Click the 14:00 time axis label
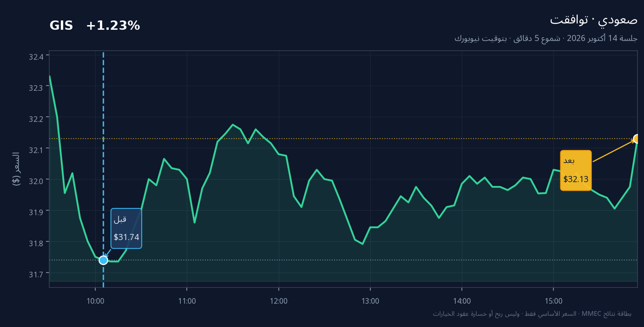Screen dimensions: 644x327 coord(462,301)
